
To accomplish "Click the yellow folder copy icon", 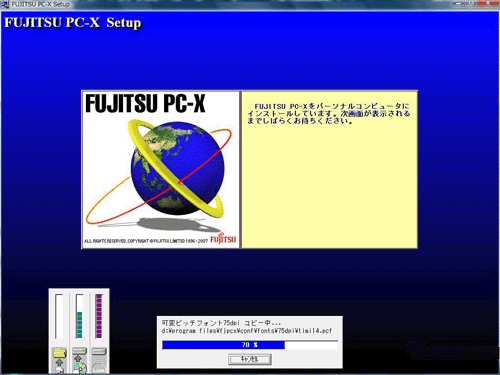I will [59, 361].
